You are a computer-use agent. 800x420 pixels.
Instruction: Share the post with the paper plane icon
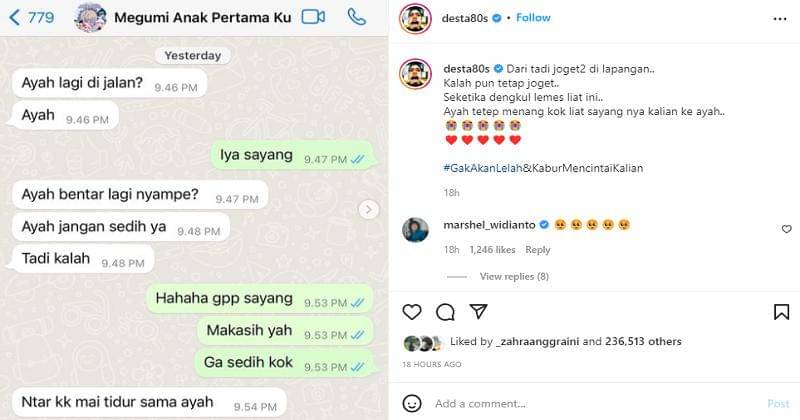479,311
